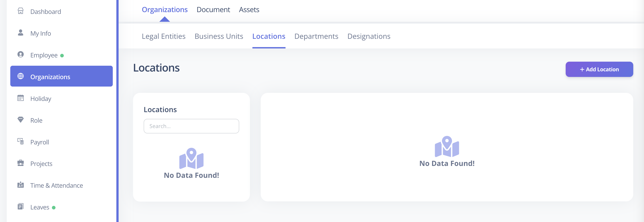Select Organizations in the sidebar
Screen dimensions: 644x222
62,76
